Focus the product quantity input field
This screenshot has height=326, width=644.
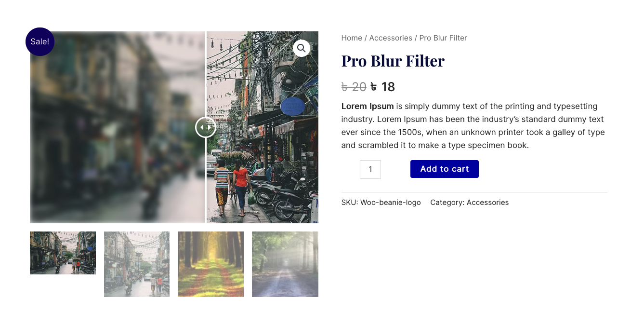[370, 169]
